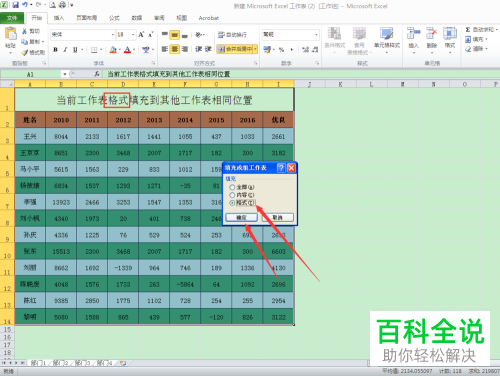
Task: Switch to the Insert (插入) tab
Action: (59, 18)
